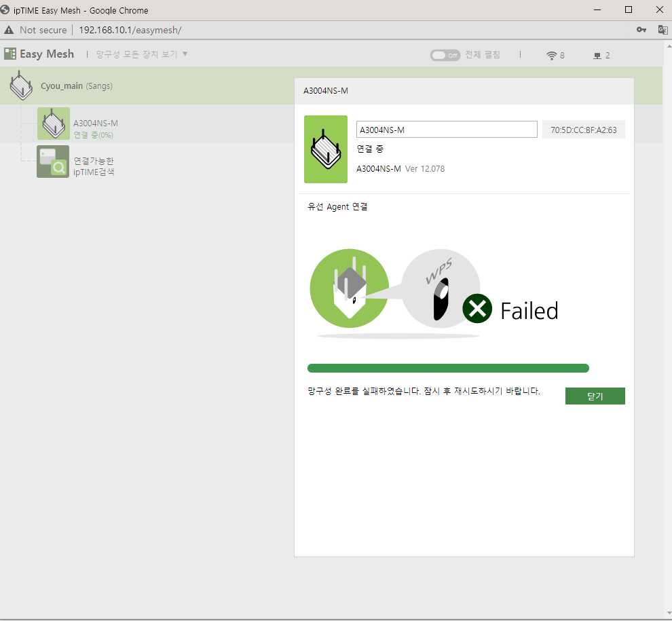Viewport: 672px width, 621px height.
Task: Click the 전체 펼침 label
Action: [483, 54]
